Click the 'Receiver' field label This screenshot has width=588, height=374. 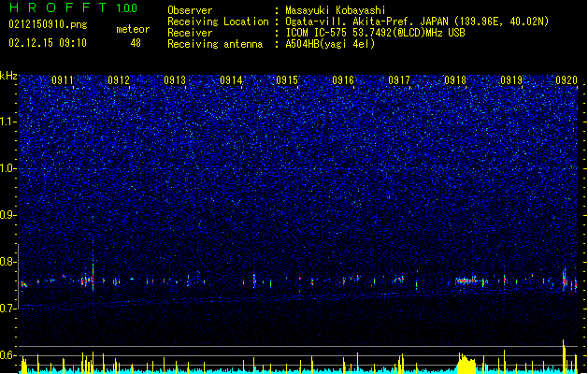coord(190,33)
